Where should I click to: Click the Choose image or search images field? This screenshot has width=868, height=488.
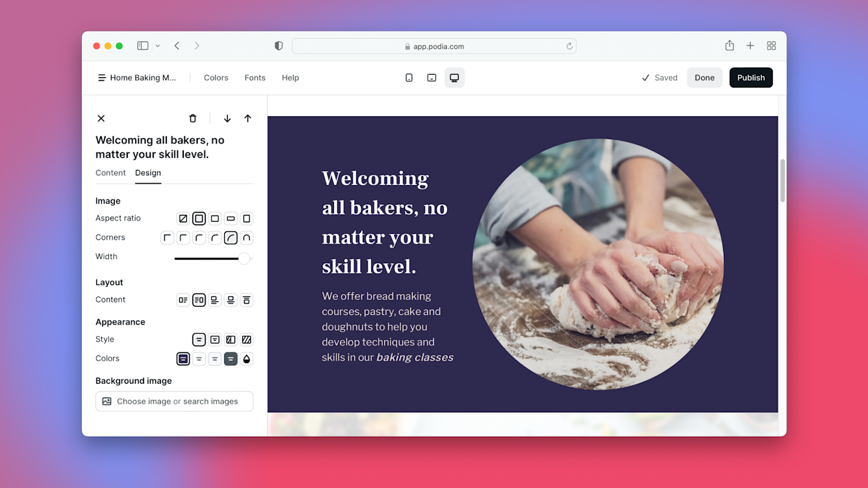coord(174,401)
